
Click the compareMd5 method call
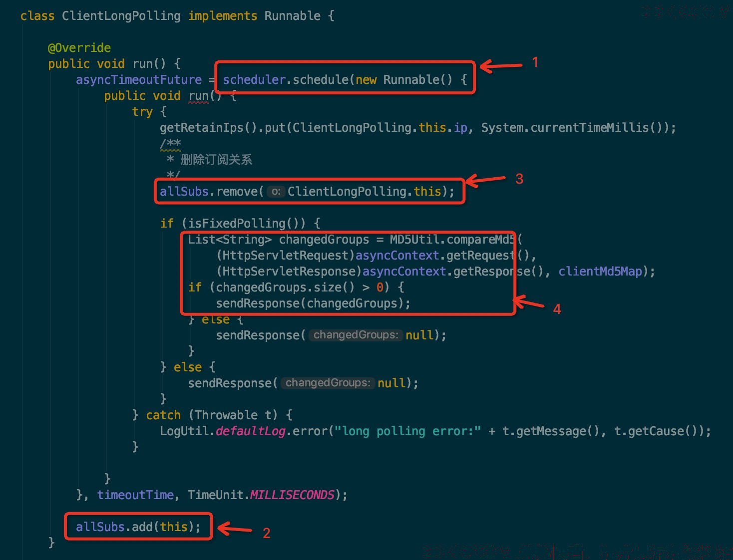coord(480,240)
